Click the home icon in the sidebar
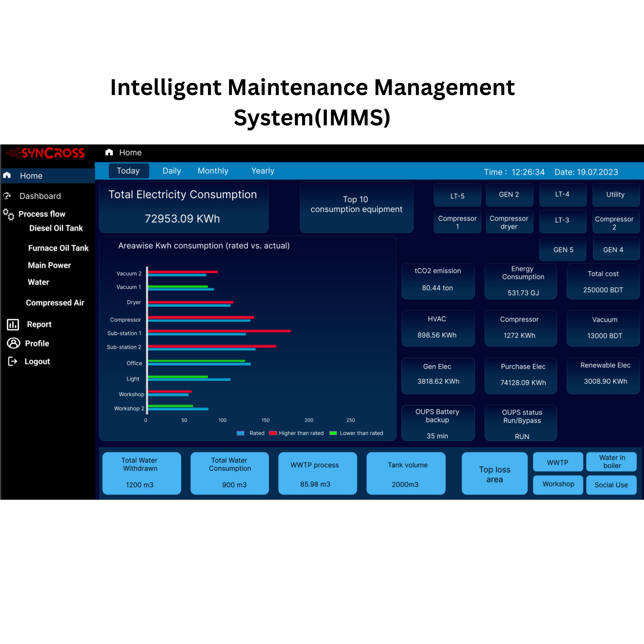644x644 pixels. (x=7, y=175)
